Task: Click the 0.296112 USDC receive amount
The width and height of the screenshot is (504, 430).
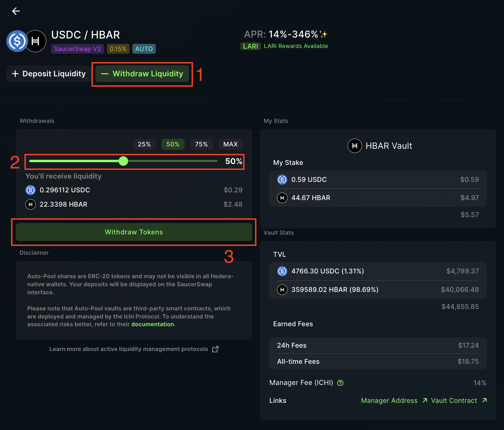Action: 65,190
